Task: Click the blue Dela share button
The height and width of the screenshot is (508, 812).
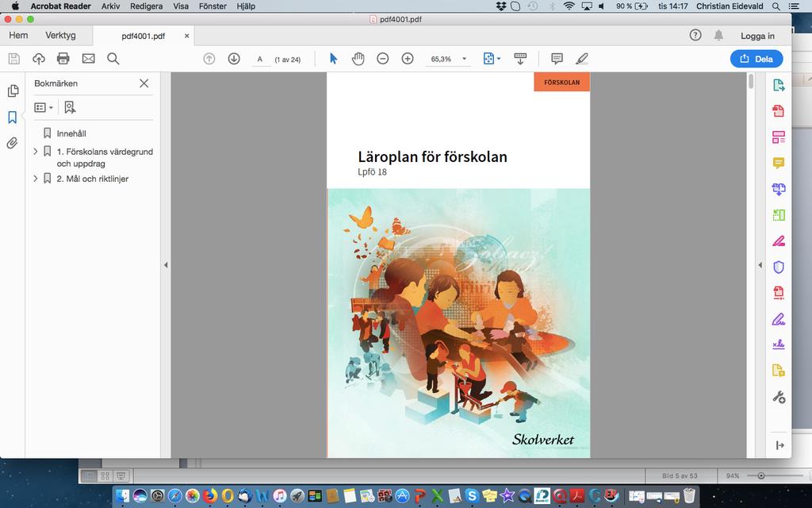Action: pos(756,59)
